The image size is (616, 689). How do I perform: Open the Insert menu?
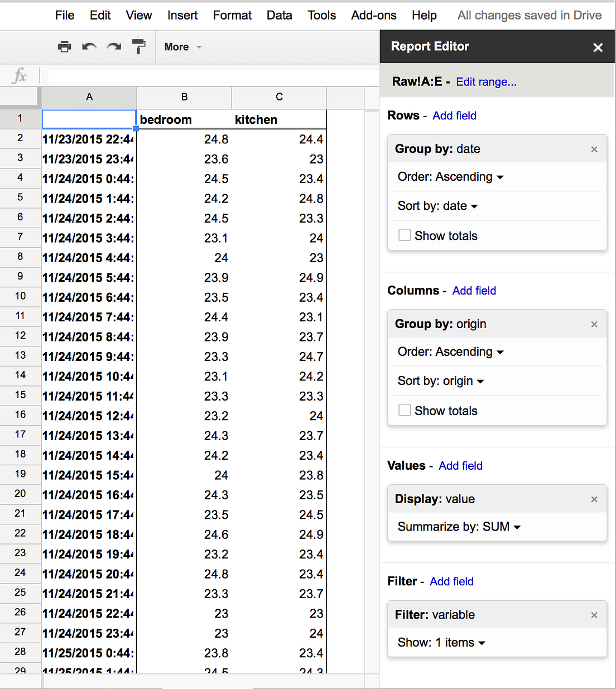pos(182,15)
